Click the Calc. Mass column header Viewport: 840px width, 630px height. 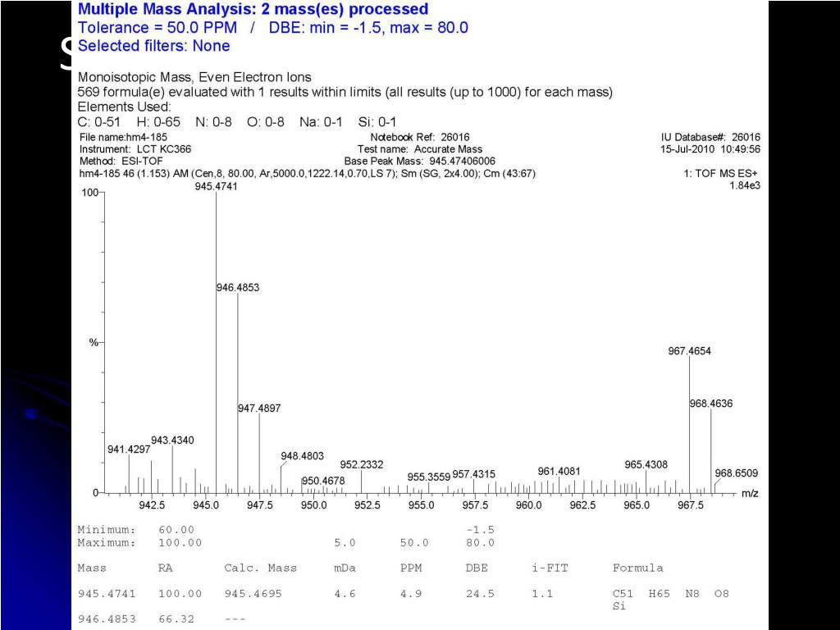coord(260,568)
